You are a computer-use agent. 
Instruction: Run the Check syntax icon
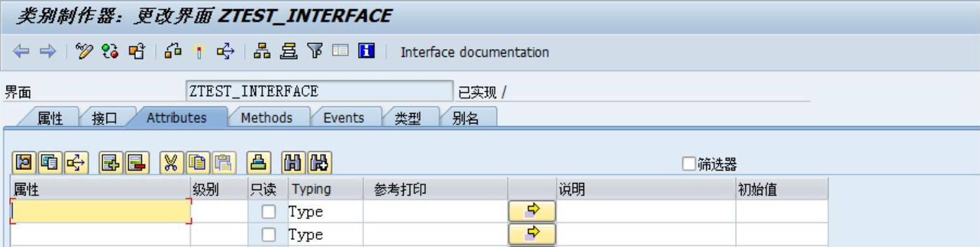point(172,52)
